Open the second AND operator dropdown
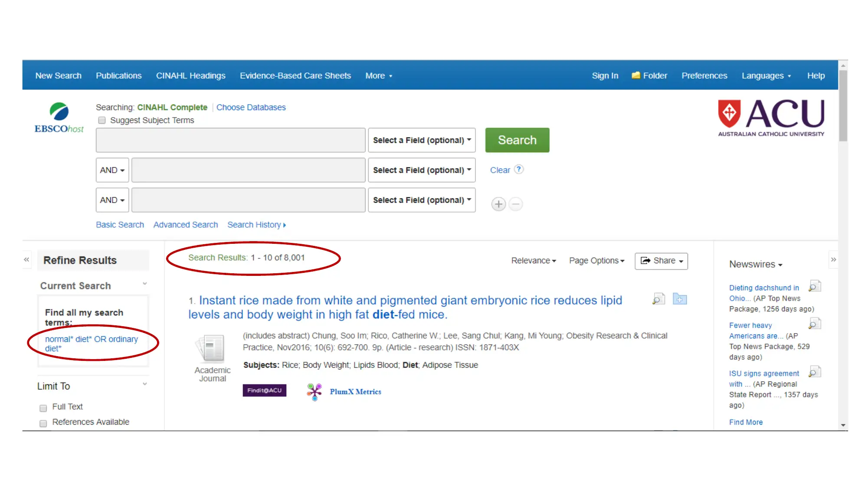868x488 pixels. (112, 200)
